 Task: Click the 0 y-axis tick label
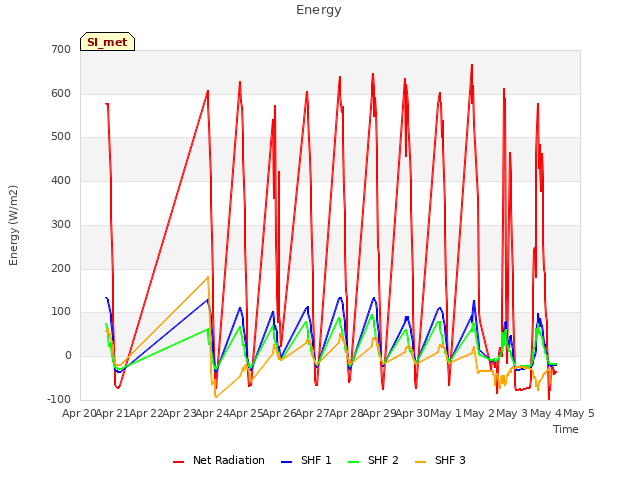pyautogui.click(x=68, y=356)
